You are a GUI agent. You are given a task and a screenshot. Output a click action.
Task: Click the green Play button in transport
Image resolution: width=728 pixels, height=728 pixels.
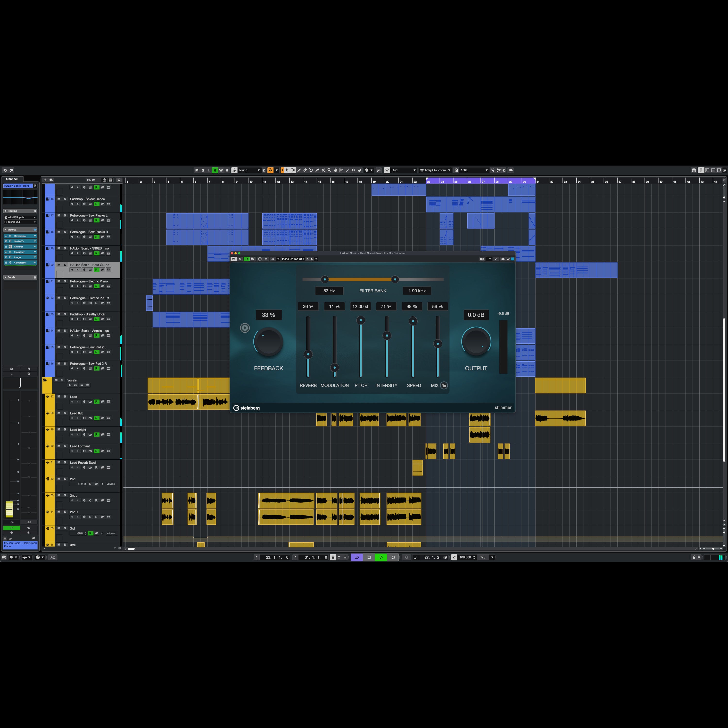pos(381,557)
